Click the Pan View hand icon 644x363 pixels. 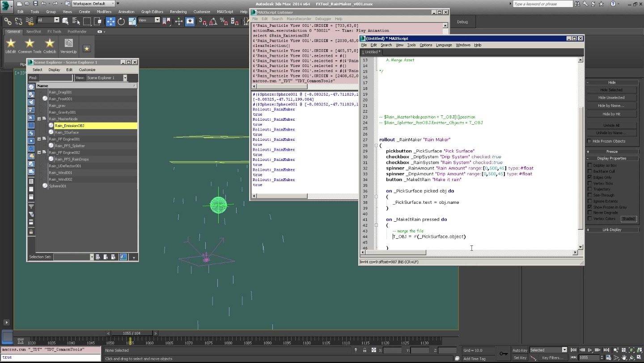624,358
